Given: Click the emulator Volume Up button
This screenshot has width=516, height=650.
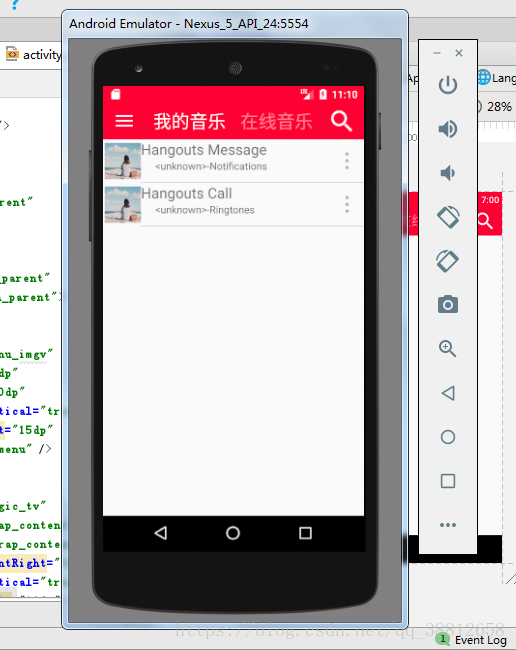Looking at the screenshot, I should (448, 129).
